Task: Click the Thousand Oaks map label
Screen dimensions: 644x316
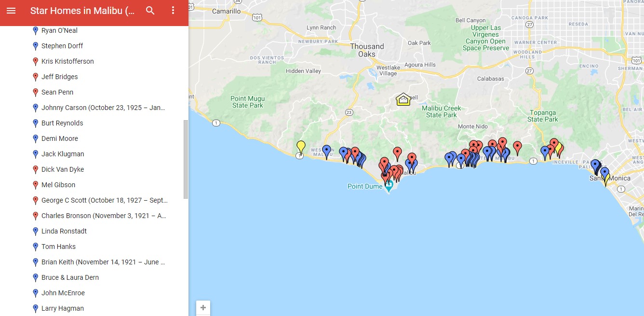Action: point(367,50)
